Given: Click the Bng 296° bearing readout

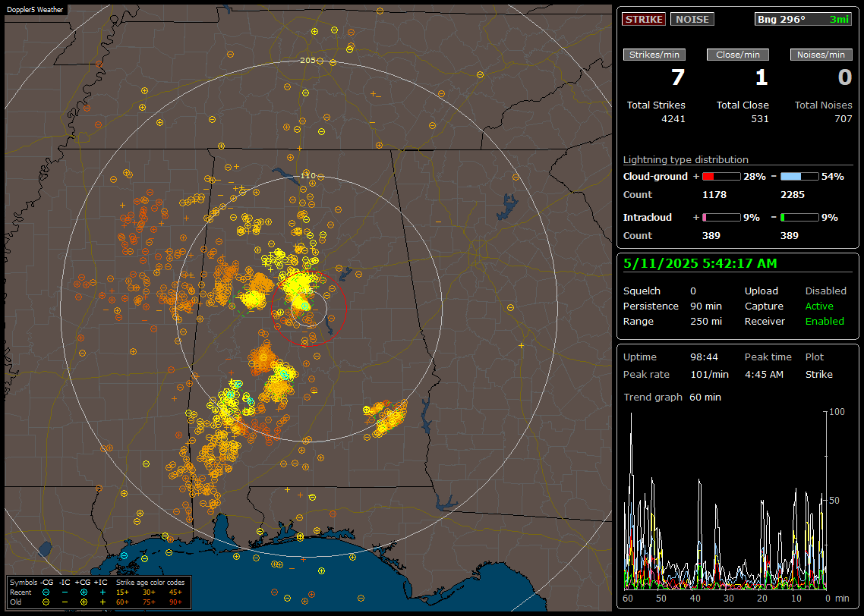Looking at the screenshot, I should pyautogui.click(x=803, y=19).
